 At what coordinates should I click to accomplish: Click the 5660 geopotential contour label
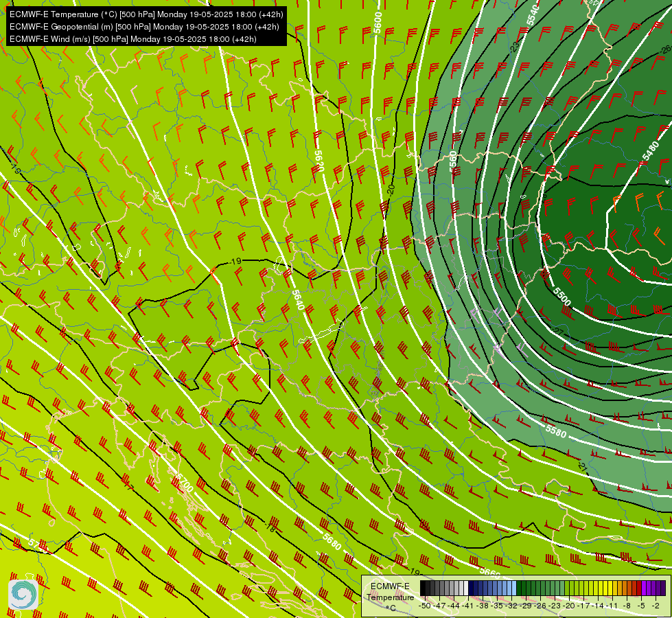[490, 571]
